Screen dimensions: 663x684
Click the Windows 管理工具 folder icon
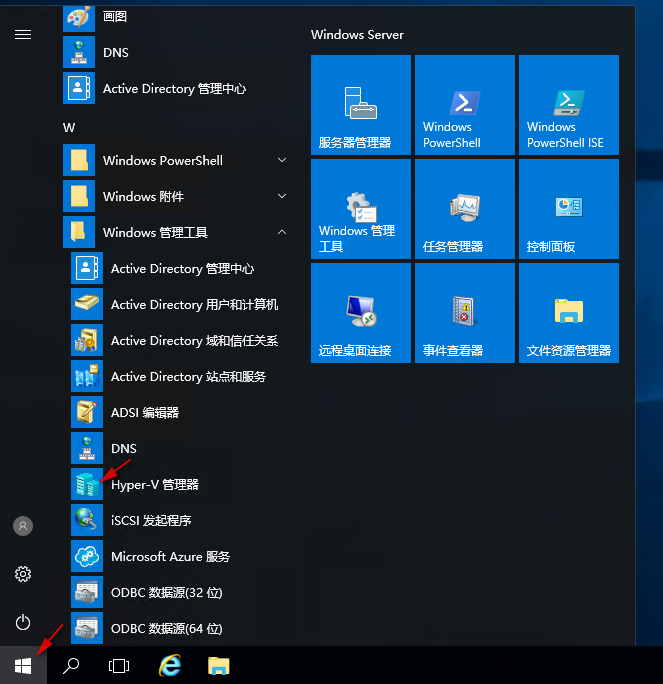tap(79, 232)
